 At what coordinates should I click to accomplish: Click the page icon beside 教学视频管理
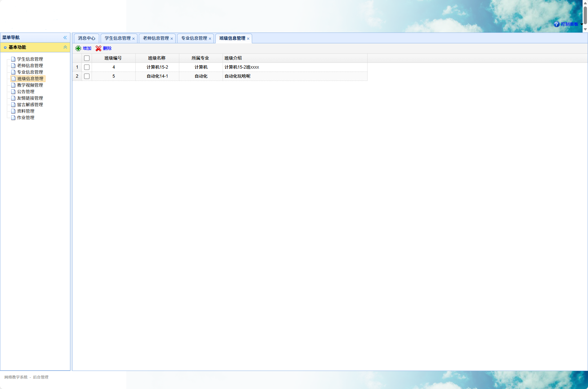[x=13, y=85]
